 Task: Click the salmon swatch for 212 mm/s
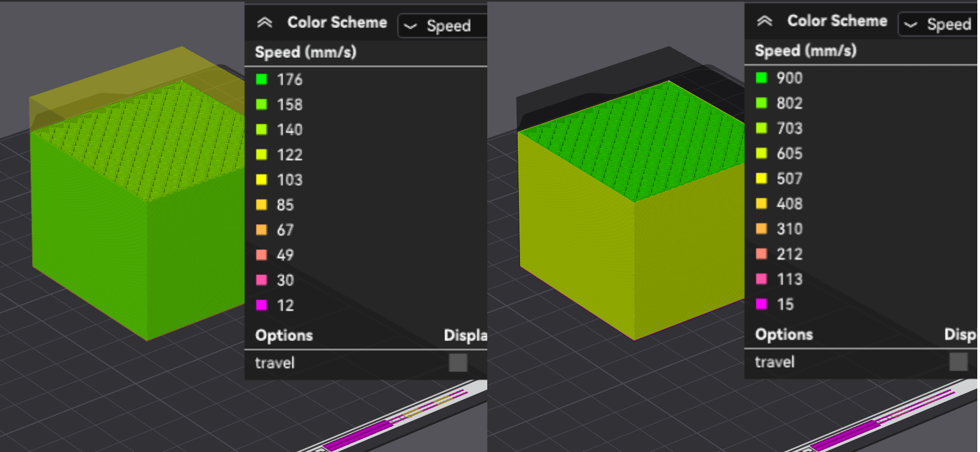click(762, 254)
